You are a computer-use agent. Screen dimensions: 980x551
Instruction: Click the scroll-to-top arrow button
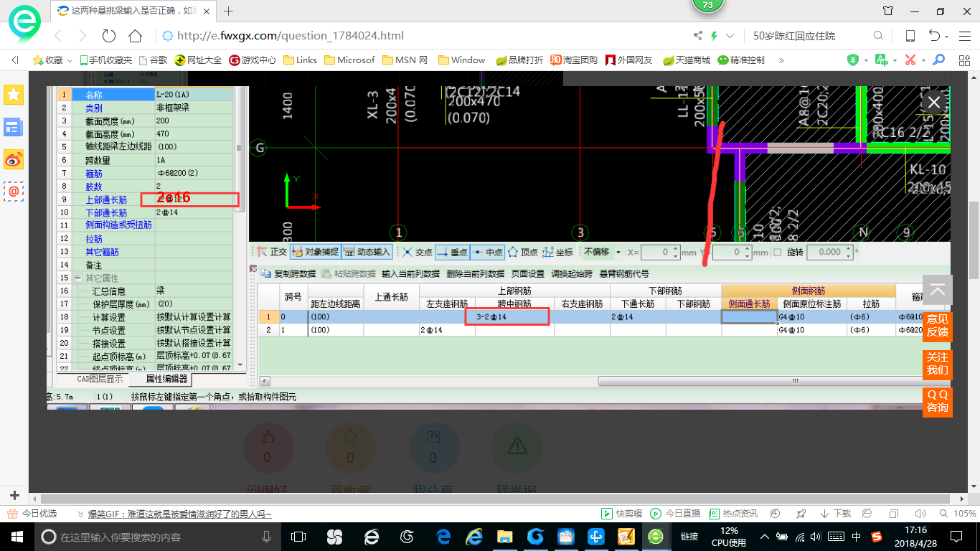click(938, 290)
